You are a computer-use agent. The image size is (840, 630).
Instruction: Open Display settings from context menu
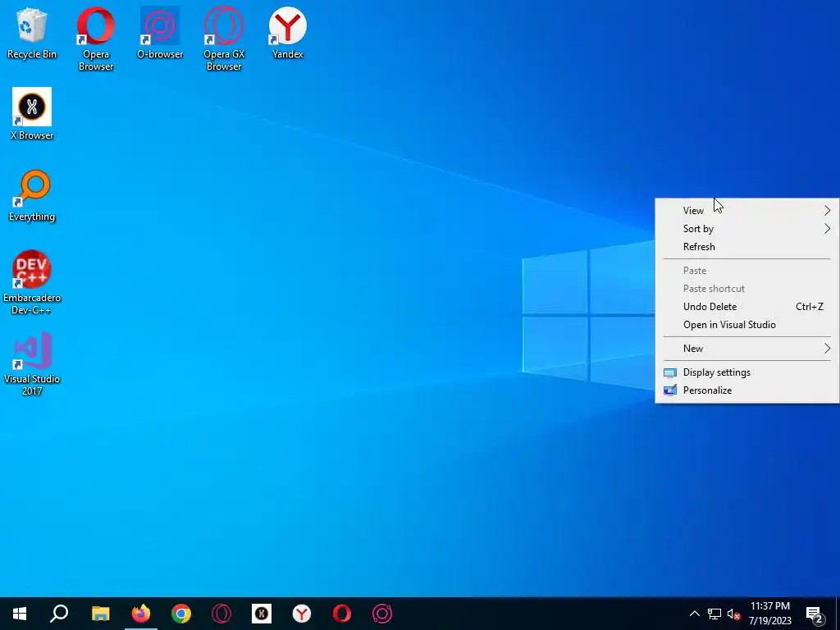[746, 372]
